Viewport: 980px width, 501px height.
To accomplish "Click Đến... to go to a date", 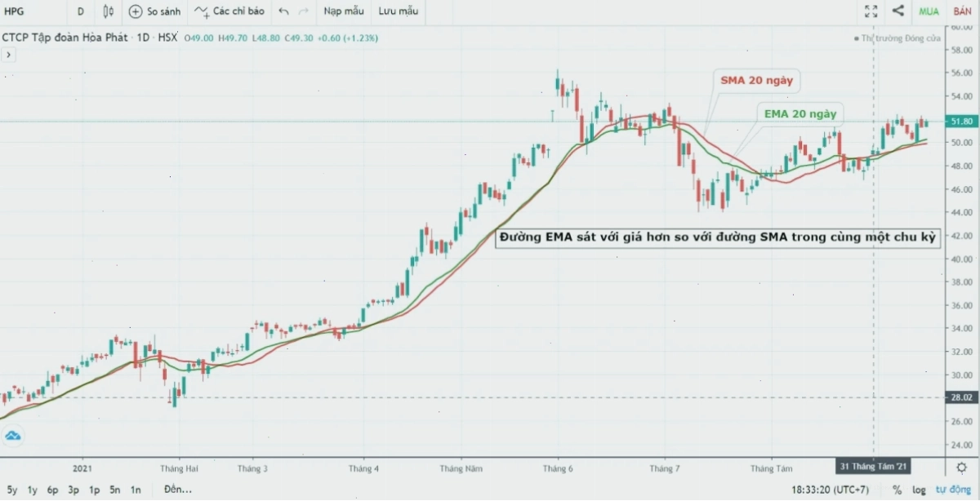I will 177,490.
